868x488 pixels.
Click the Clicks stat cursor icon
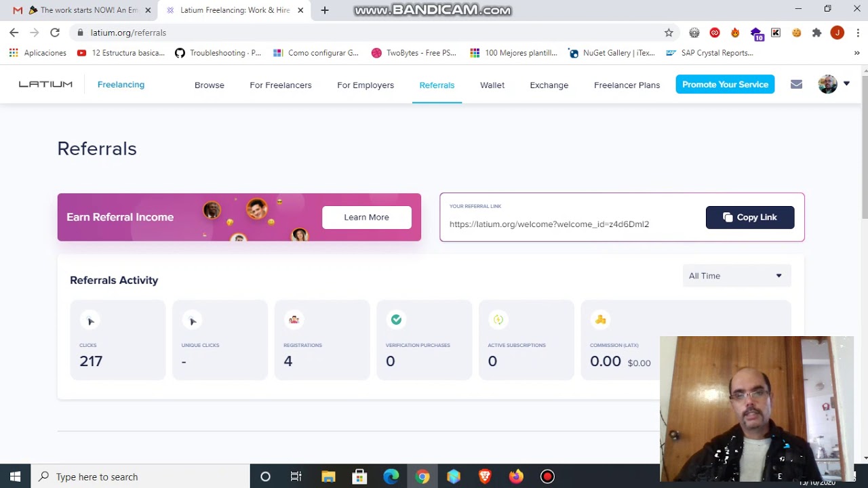(x=90, y=321)
